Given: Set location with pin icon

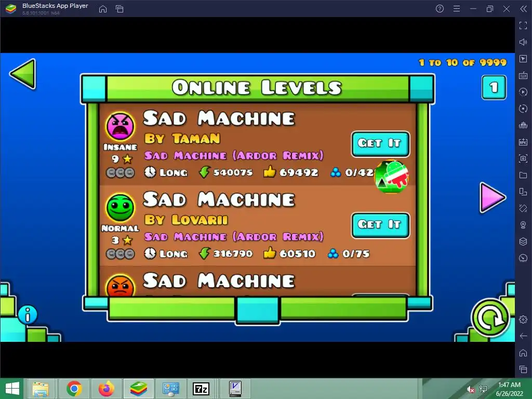Looking at the screenshot, I should (x=523, y=225).
